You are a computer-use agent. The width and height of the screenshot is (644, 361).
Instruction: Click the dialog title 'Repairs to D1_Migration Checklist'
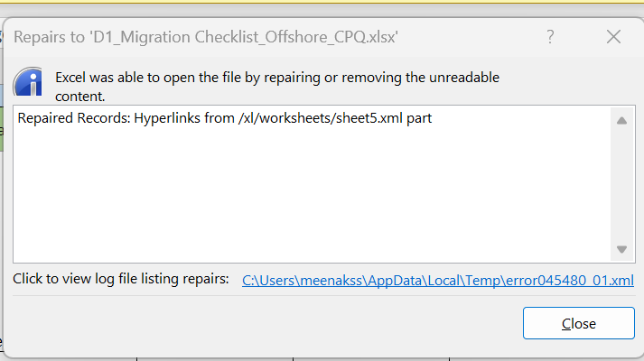point(207,37)
